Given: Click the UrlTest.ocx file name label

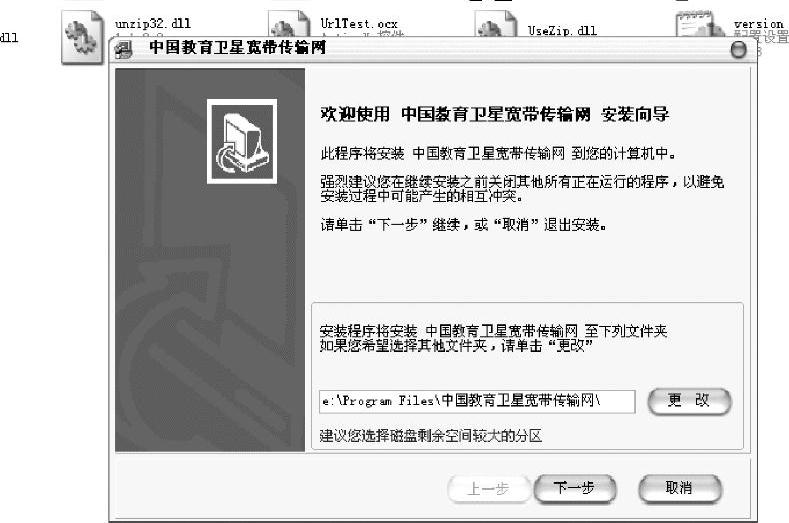Looking at the screenshot, I should pyautogui.click(x=359, y=24).
